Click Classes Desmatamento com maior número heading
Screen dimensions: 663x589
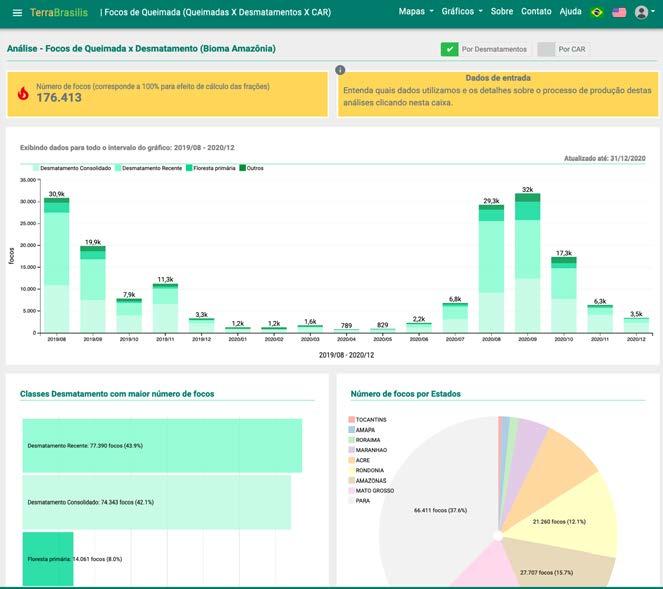point(117,394)
